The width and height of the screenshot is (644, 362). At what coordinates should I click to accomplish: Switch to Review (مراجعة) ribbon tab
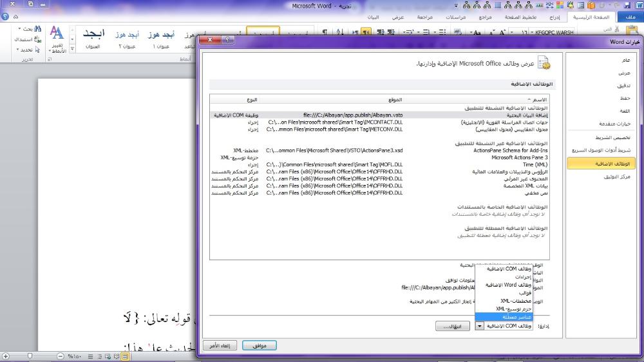click(x=424, y=17)
